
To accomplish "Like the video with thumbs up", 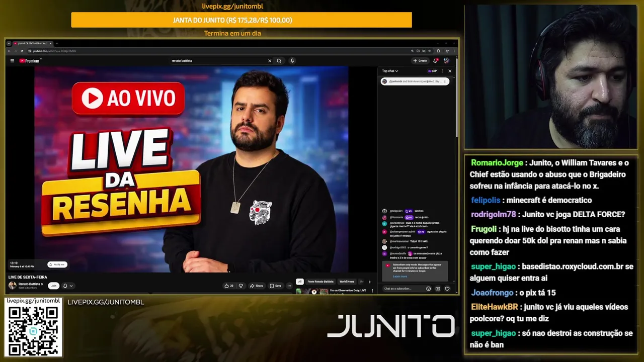I will point(229,286).
